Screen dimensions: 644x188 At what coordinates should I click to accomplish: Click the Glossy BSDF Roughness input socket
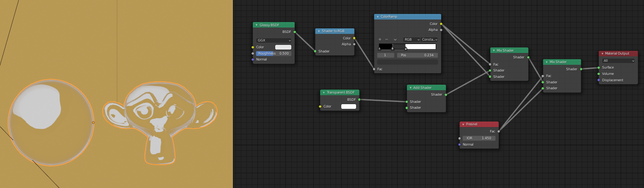[x=253, y=53]
